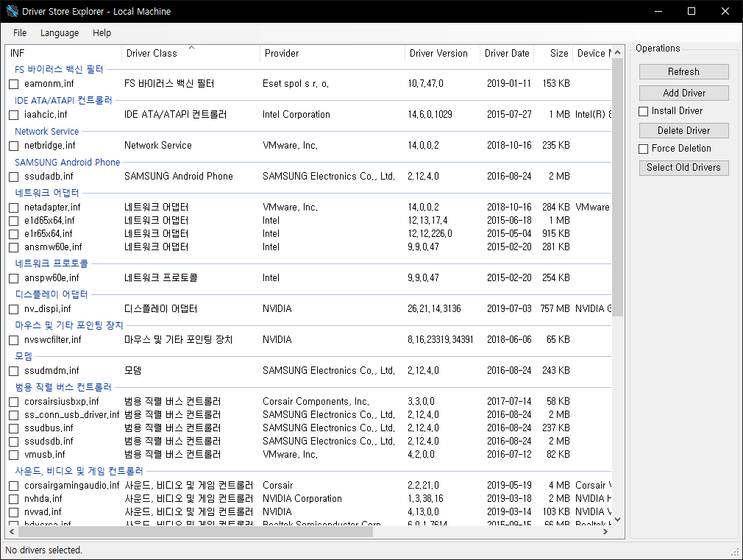Collapse the 디스플레이 어댑터 group header
Screen dimensions: 743x560
click(51, 294)
